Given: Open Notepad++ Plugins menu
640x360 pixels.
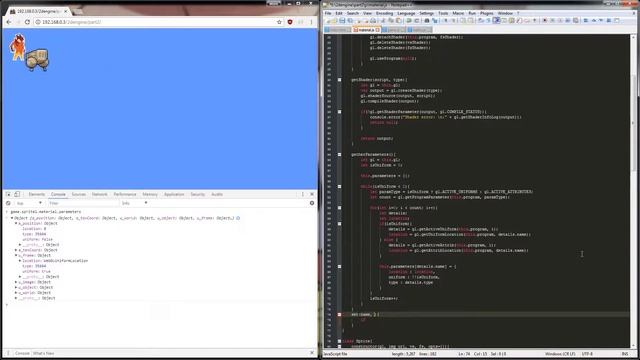Looking at the screenshot, I should point(486,13).
